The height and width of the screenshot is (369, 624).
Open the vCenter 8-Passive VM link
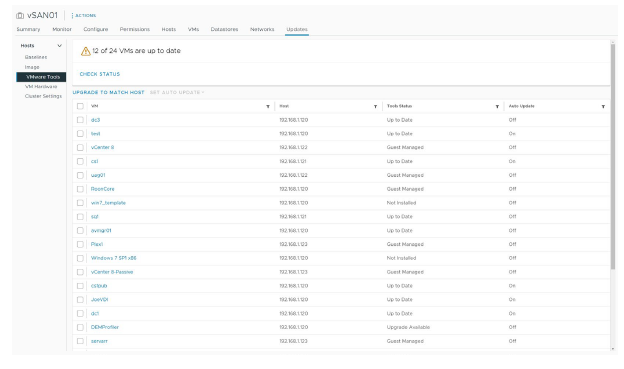pos(112,272)
